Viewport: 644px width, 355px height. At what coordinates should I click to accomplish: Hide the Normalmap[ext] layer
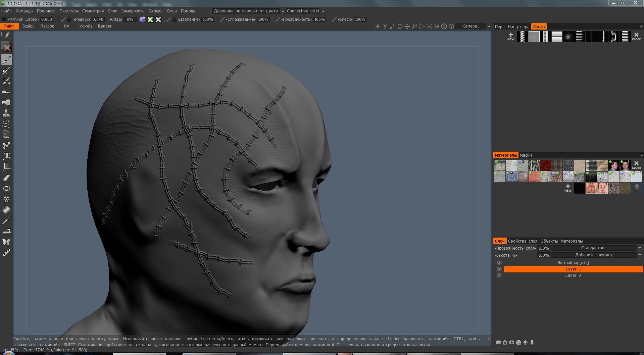(499, 263)
